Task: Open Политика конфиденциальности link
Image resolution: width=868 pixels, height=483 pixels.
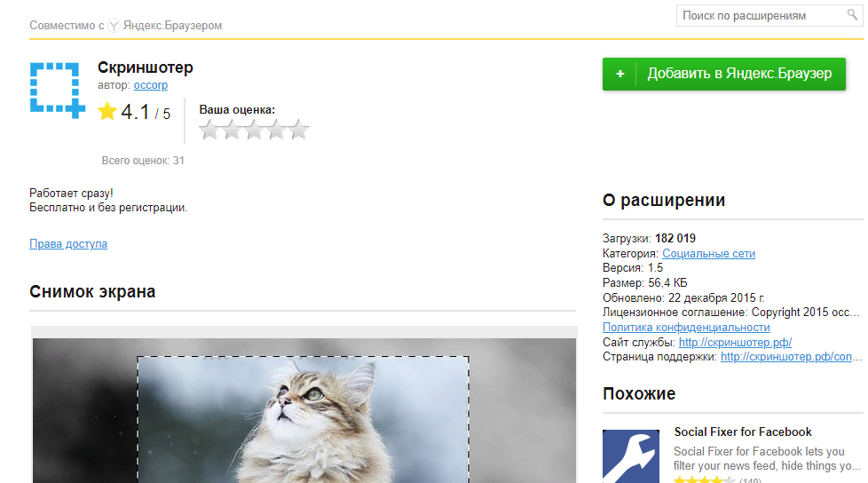Action: click(x=686, y=328)
